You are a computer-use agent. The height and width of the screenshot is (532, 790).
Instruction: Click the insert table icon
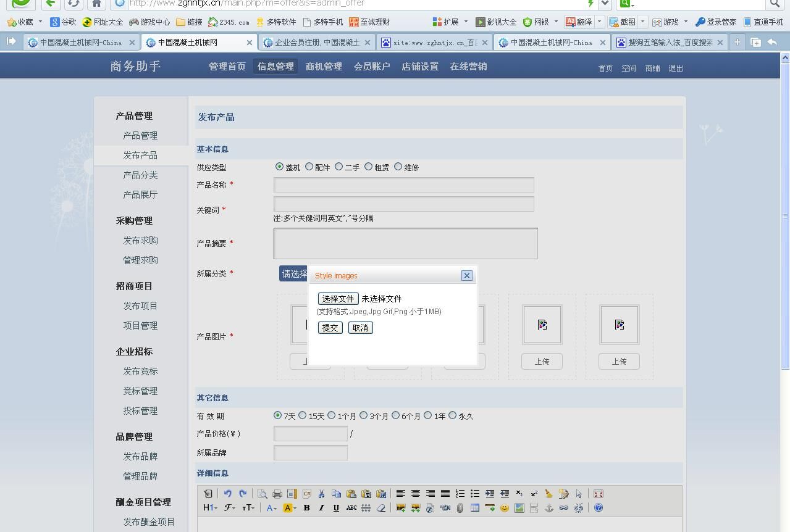click(474, 508)
